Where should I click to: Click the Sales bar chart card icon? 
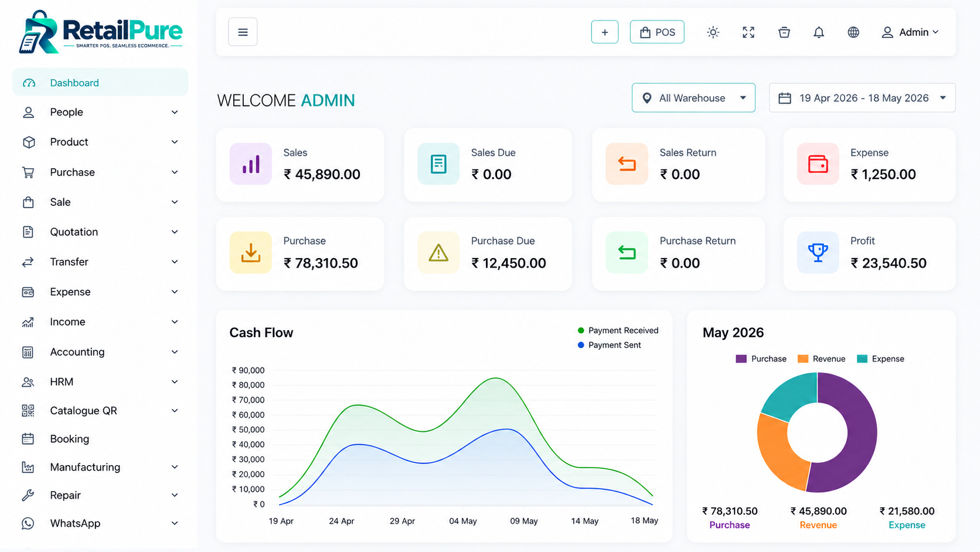pos(251,164)
